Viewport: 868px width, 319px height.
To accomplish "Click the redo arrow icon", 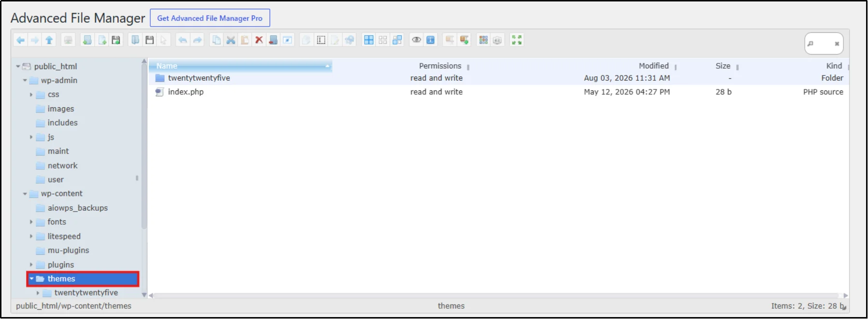I will [x=197, y=40].
